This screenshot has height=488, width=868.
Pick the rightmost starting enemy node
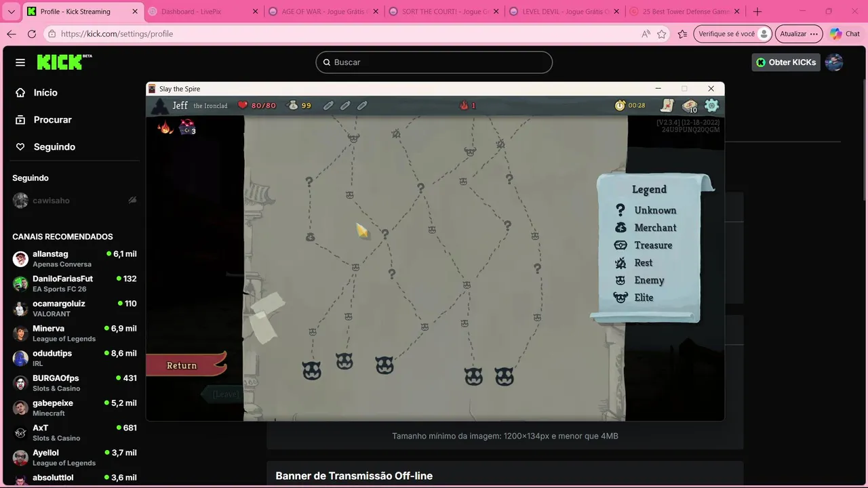point(504,376)
